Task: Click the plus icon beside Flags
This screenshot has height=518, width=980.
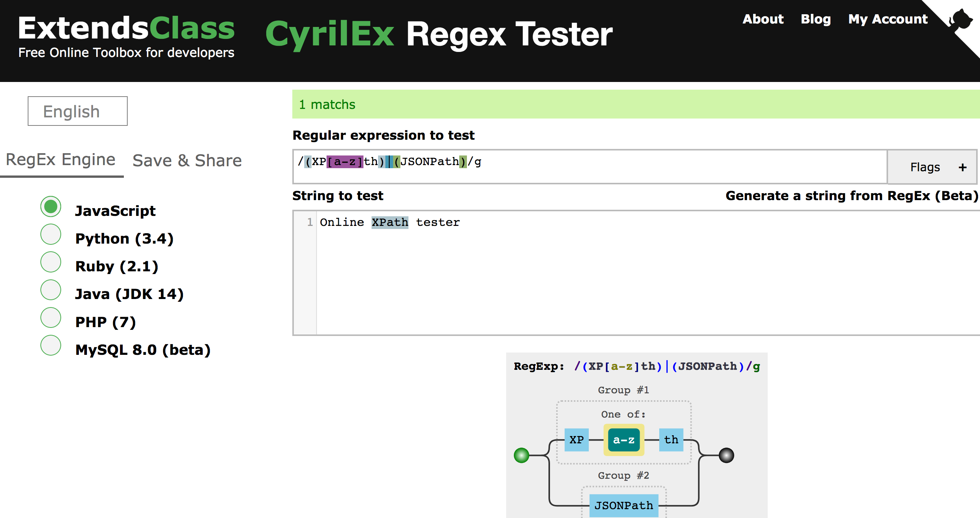Action: tap(963, 167)
